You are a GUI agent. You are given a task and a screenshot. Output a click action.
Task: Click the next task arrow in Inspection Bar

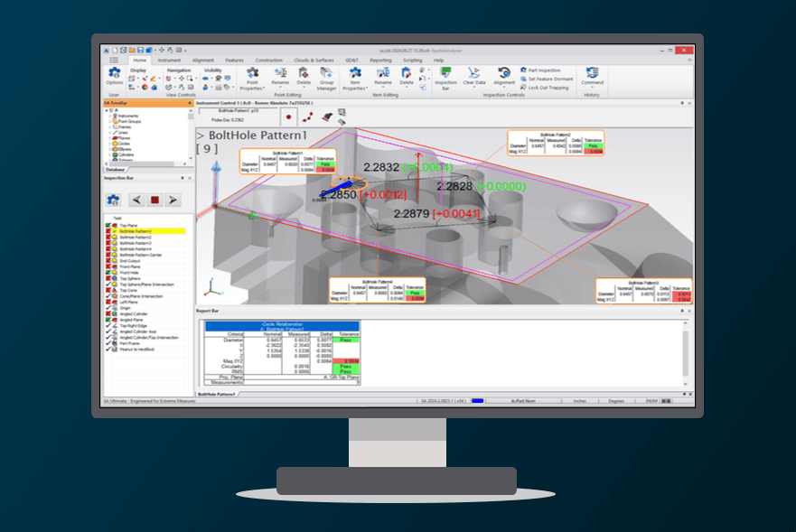click(x=173, y=200)
